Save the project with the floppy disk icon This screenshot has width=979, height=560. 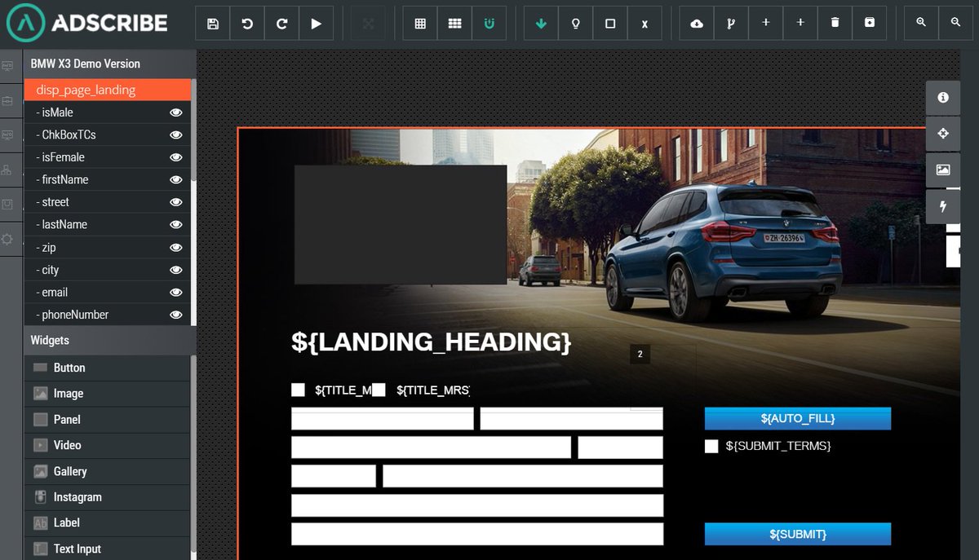pyautogui.click(x=212, y=24)
